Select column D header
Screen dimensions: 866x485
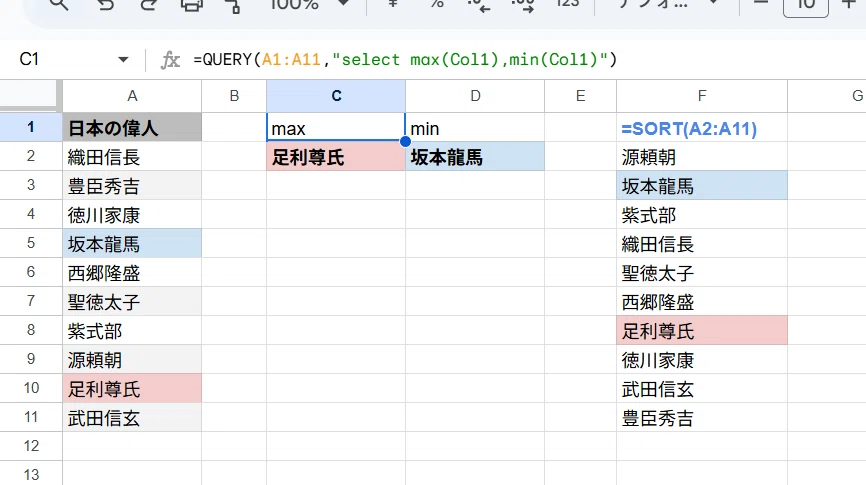475,96
